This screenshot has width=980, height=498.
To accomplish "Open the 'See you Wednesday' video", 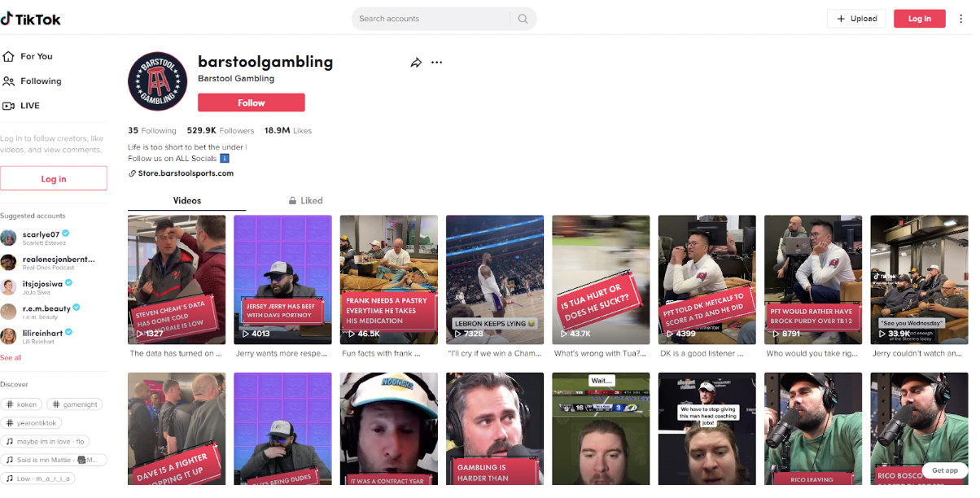I will point(919,281).
